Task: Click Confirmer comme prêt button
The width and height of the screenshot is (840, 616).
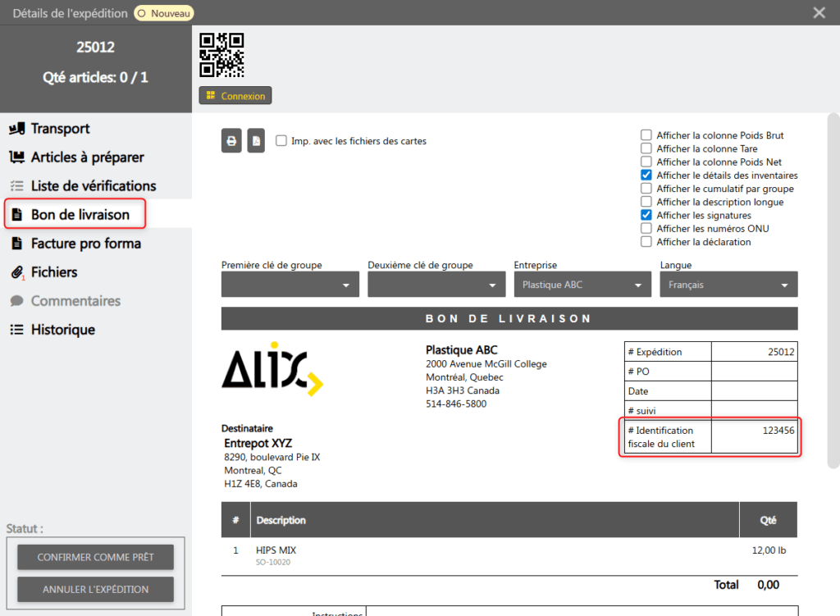Action: (x=95, y=558)
